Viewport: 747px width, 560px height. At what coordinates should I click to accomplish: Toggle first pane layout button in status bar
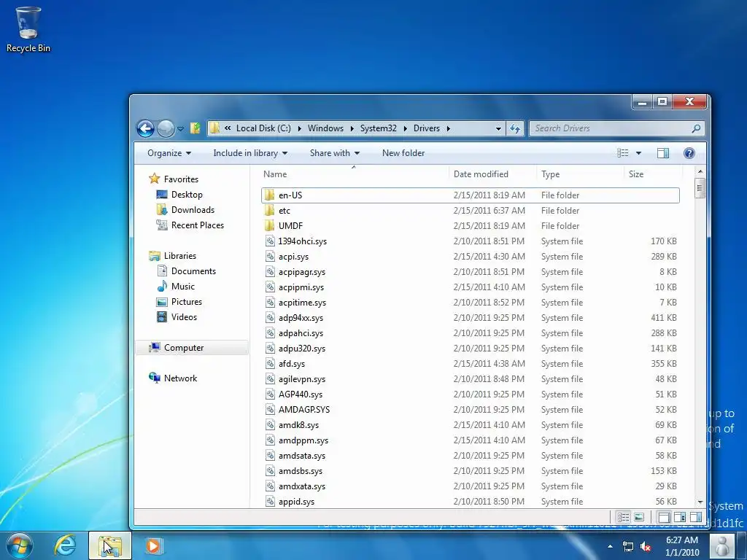(x=664, y=517)
